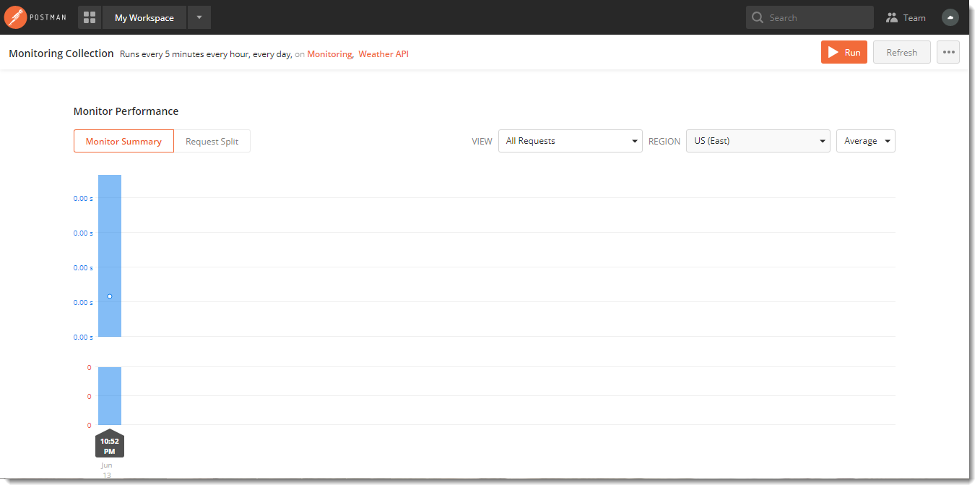Viewport: 980px width, 490px height.
Task: Open the Monitoring collection link
Action: (329, 54)
